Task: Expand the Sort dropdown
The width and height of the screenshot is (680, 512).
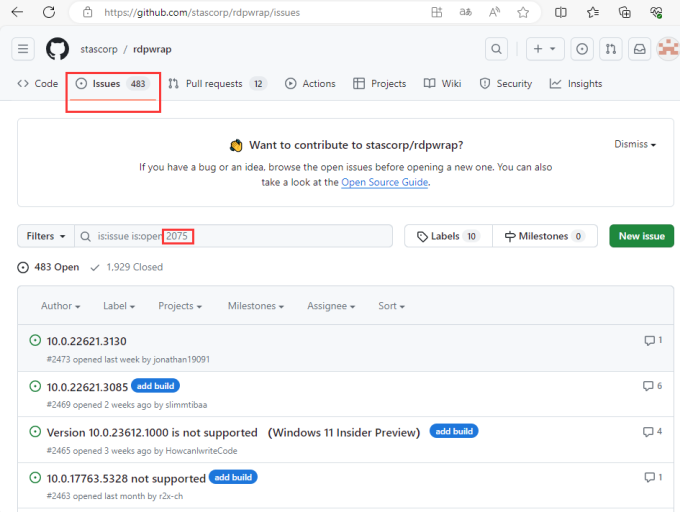Action: [x=391, y=306]
